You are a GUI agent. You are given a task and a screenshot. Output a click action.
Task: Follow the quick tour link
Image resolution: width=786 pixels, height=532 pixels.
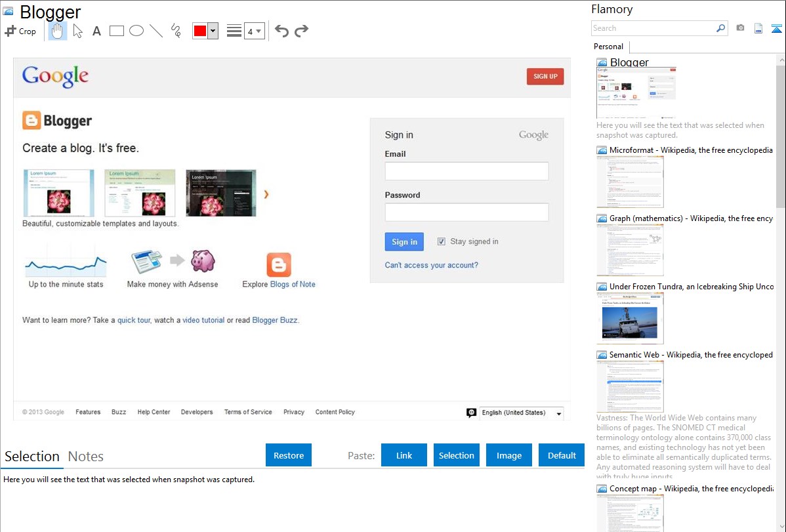[134, 320]
